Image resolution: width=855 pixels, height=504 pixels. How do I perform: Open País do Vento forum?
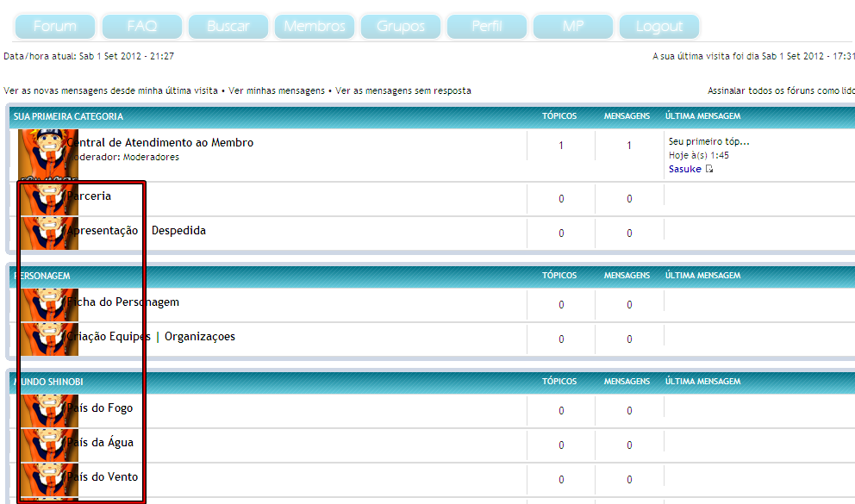pyautogui.click(x=103, y=476)
